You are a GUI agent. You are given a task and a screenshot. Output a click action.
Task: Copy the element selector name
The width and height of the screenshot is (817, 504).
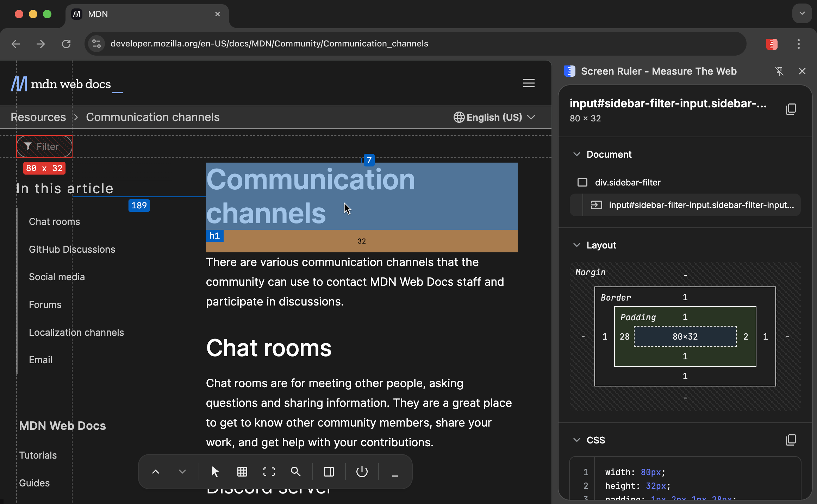point(791,109)
